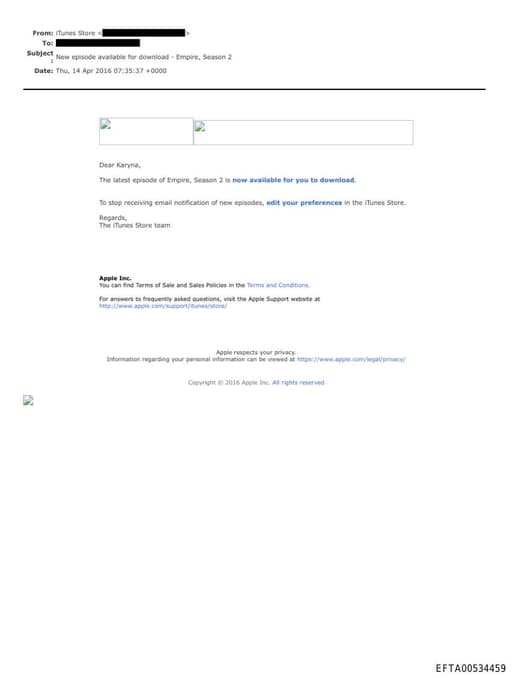Click the redacted recipient block after To:
Viewport: 512px width, 678px height.
pos(98,43)
